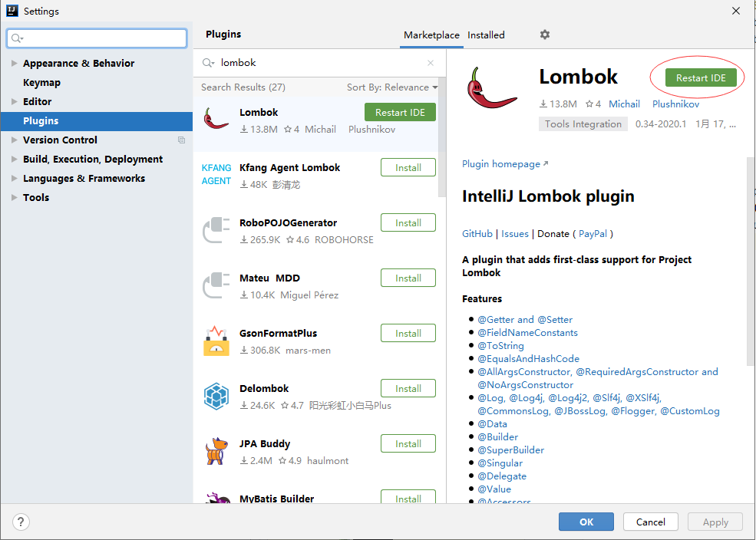Open the @Singular feature link
Screen dimensions: 756x540
click(x=500, y=463)
